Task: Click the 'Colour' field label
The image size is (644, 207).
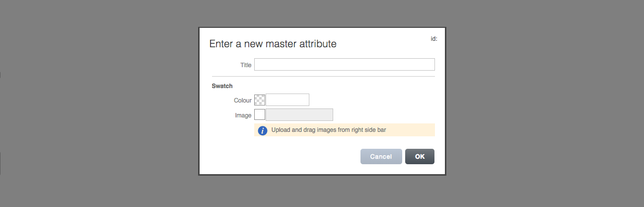Action: tap(243, 101)
